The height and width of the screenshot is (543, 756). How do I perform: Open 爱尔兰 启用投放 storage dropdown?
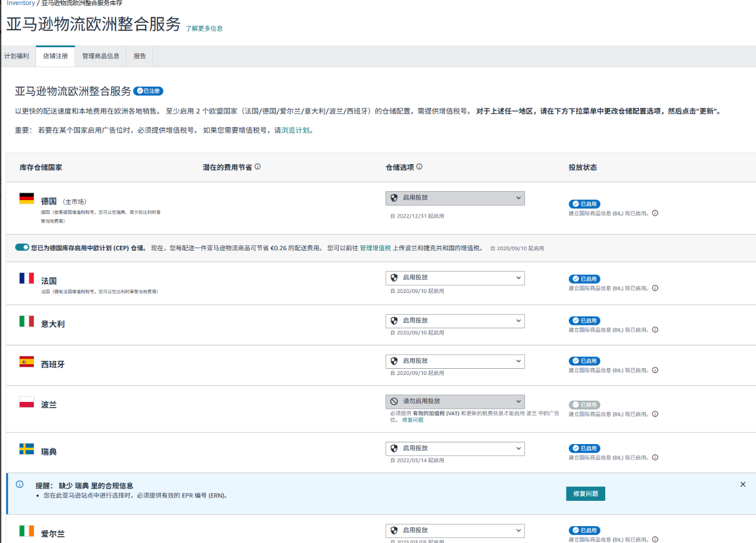coord(455,531)
